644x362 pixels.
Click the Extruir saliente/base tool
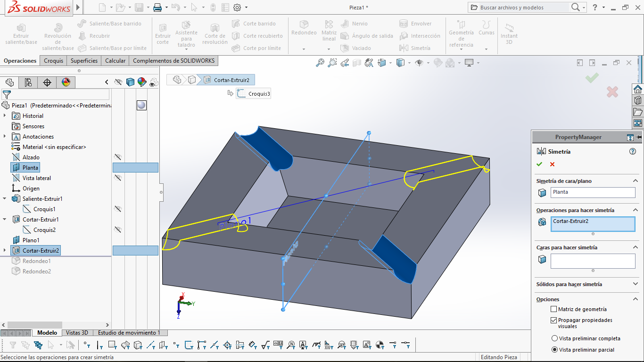coord(21,34)
